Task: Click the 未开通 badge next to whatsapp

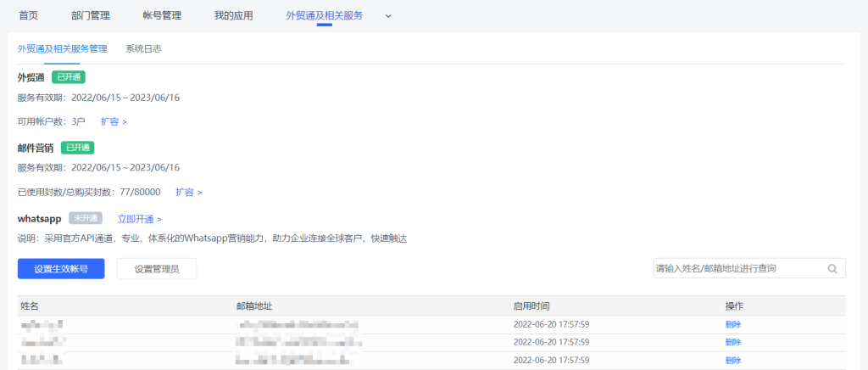Action: [86, 218]
